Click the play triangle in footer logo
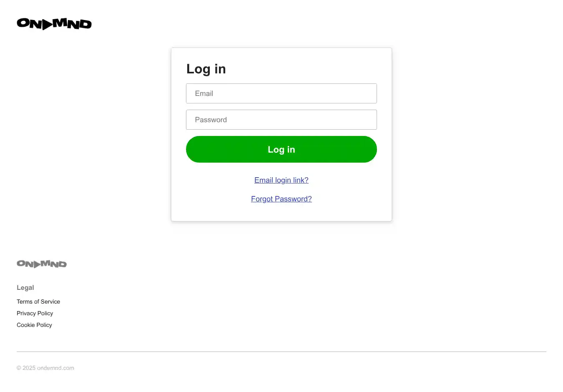Image resolution: width=563 pixels, height=392 pixels. point(37,264)
